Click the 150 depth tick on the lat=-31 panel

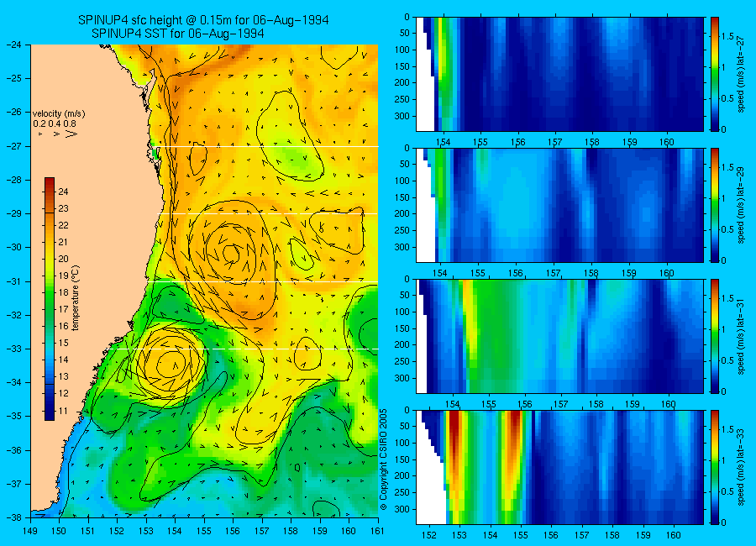tap(402, 328)
